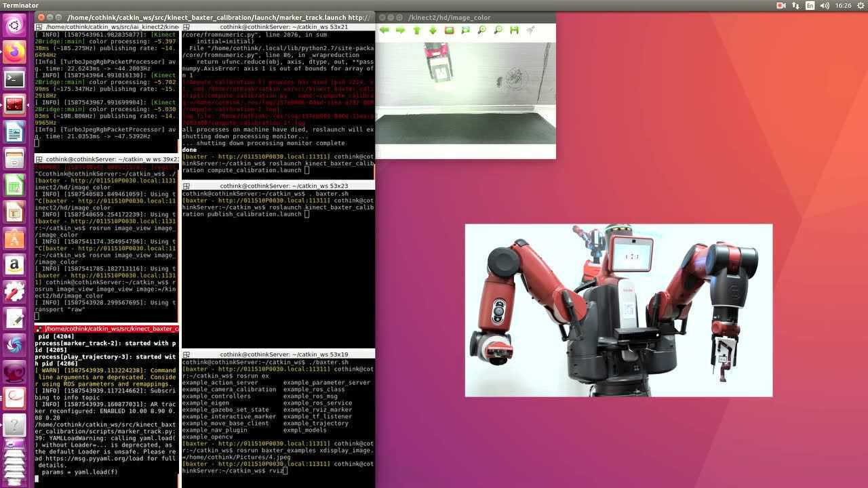
Task: Select the ~/catkin_ws 53x23 terminal title
Action: [x=284, y=186]
